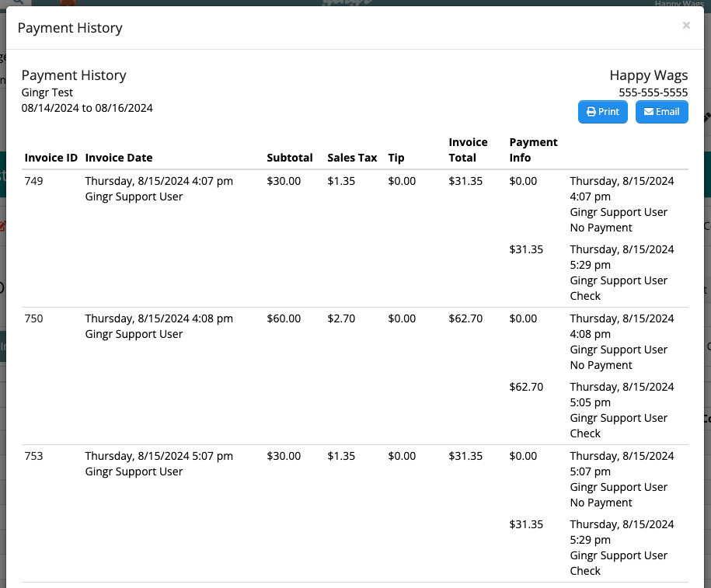Click the Tip column header
This screenshot has height=588, width=711.
coord(396,158)
